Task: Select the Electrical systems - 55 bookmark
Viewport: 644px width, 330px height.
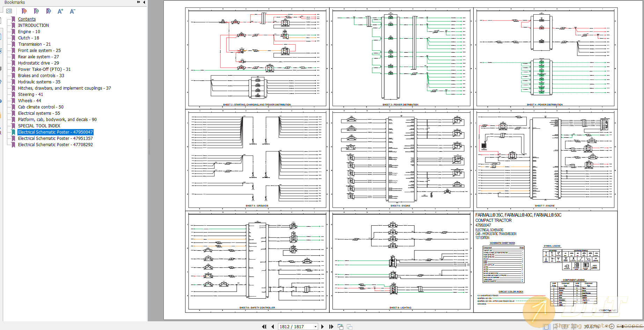Action: point(39,113)
